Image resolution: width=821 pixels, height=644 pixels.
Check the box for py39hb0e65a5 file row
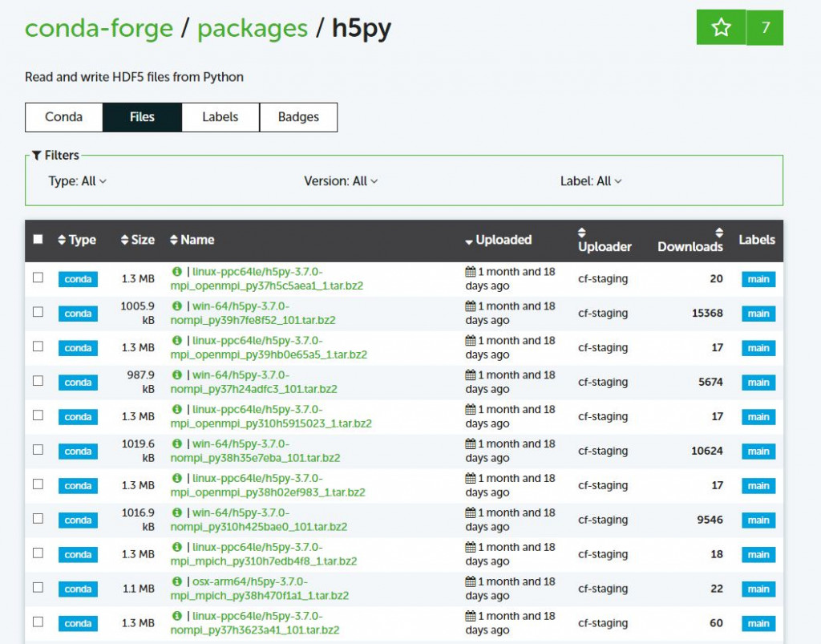38,346
